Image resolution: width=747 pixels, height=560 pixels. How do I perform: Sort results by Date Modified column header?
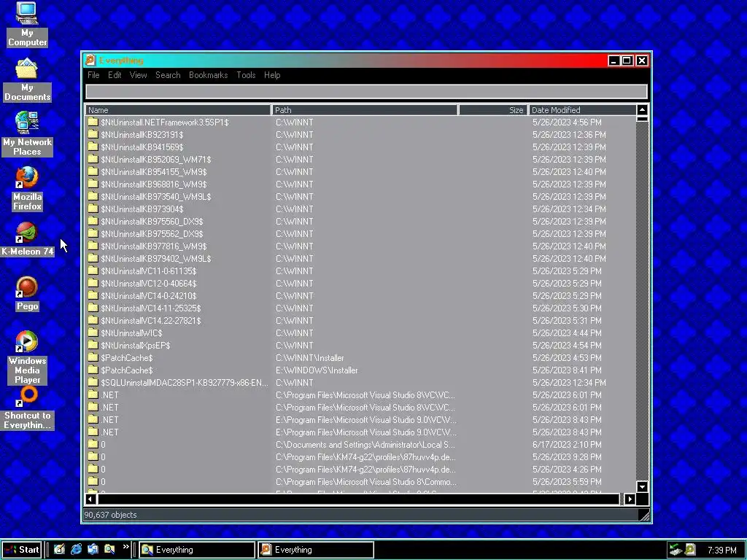coord(581,110)
